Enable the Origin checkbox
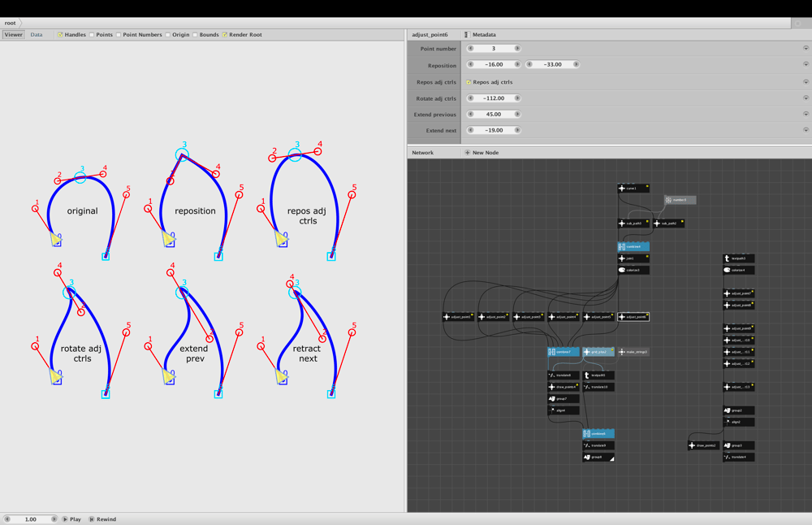 click(168, 35)
